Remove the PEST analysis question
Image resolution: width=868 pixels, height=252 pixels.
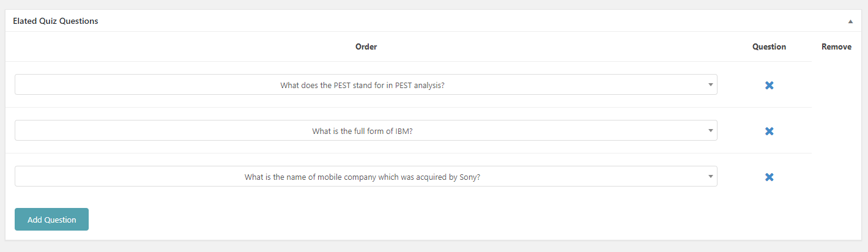pyautogui.click(x=769, y=85)
